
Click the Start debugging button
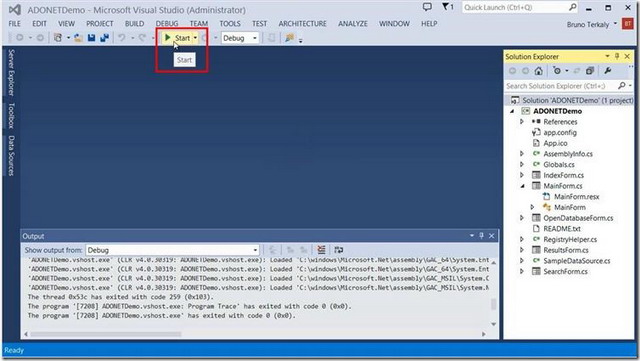(x=178, y=38)
